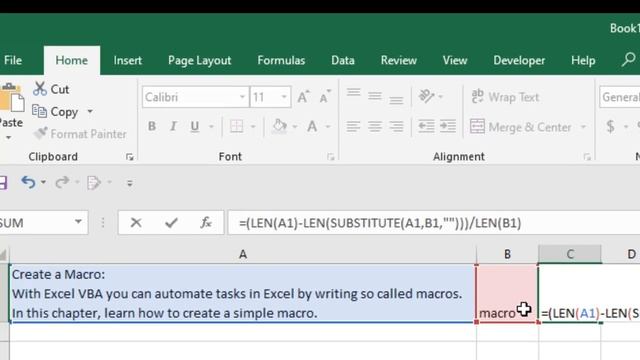
Task: Open Customize Quick Access Toolbar arrow
Action: pyautogui.click(x=130, y=183)
